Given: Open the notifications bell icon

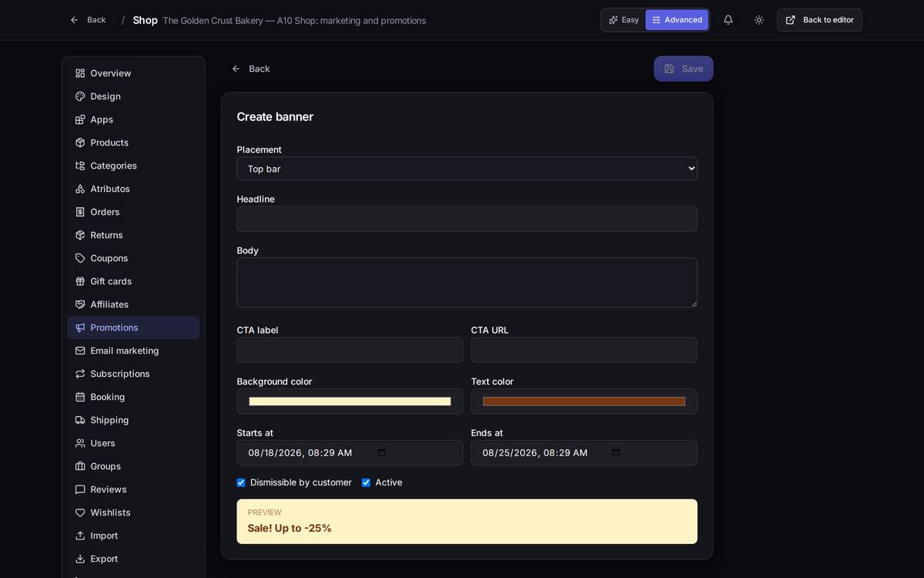Looking at the screenshot, I should click(728, 20).
